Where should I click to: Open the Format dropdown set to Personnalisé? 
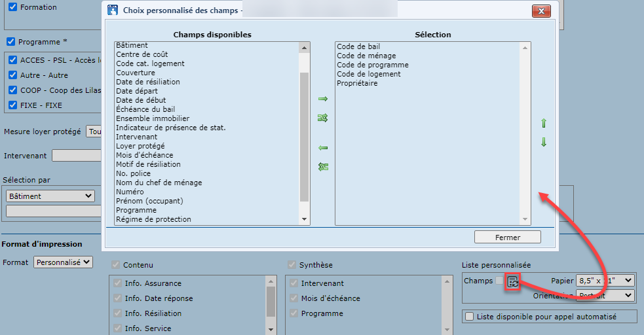point(64,262)
